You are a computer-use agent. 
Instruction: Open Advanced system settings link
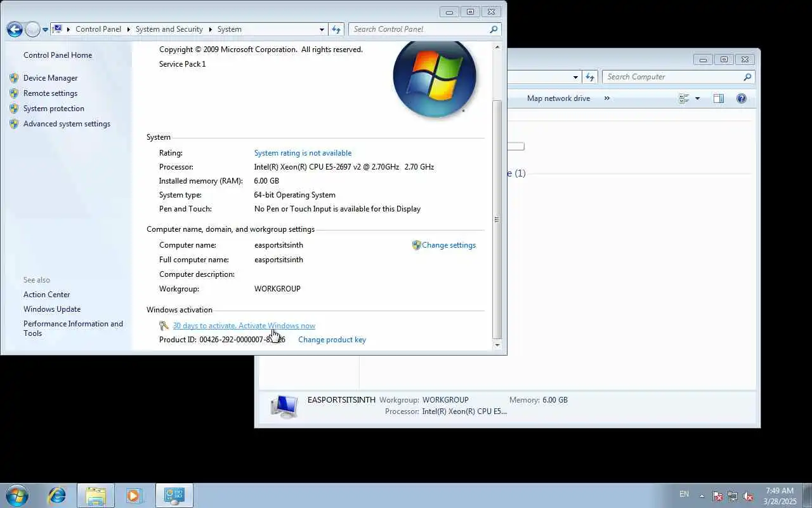click(x=67, y=124)
